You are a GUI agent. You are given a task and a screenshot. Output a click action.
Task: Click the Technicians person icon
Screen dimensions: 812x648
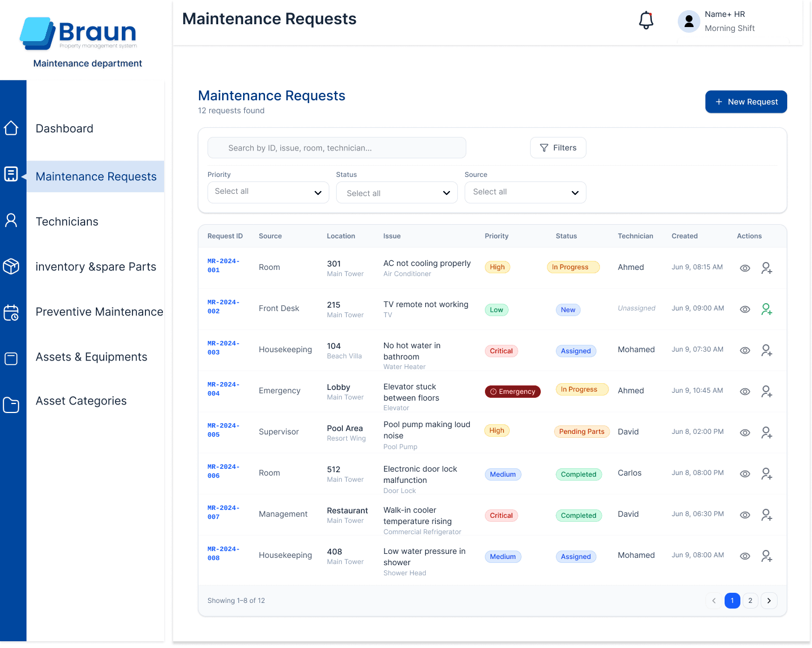(x=11, y=220)
